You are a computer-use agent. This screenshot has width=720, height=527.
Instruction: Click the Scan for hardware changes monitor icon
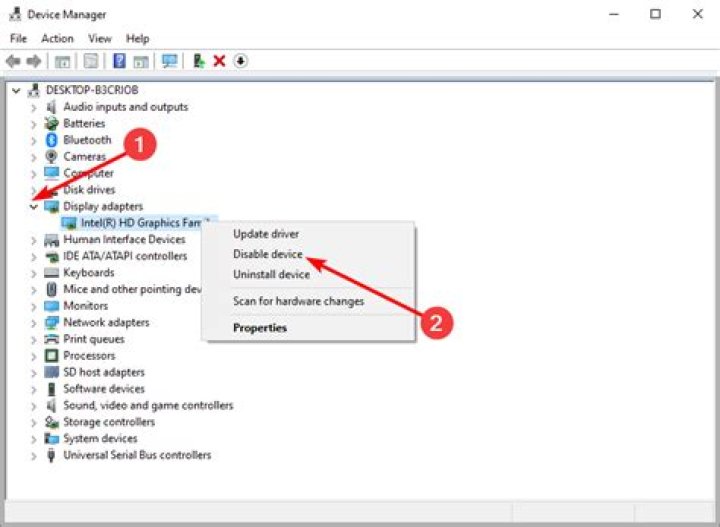169,61
